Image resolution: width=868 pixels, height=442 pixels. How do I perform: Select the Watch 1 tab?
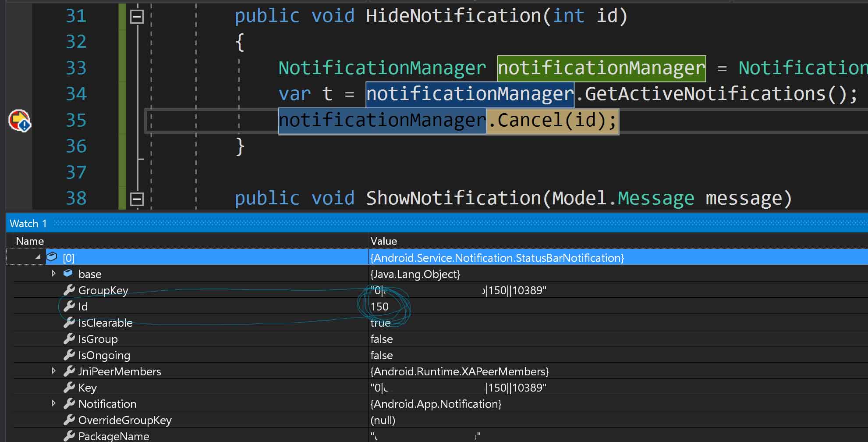click(28, 223)
